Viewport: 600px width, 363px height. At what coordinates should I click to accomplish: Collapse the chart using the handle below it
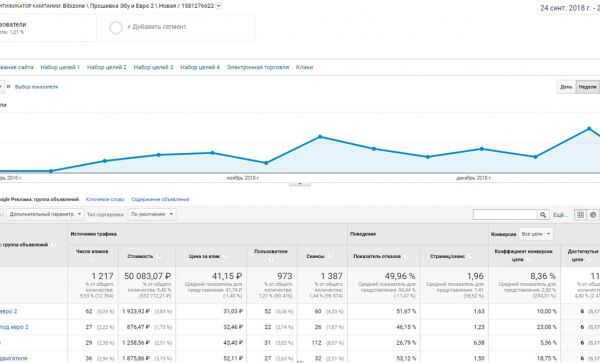click(x=300, y=184)
